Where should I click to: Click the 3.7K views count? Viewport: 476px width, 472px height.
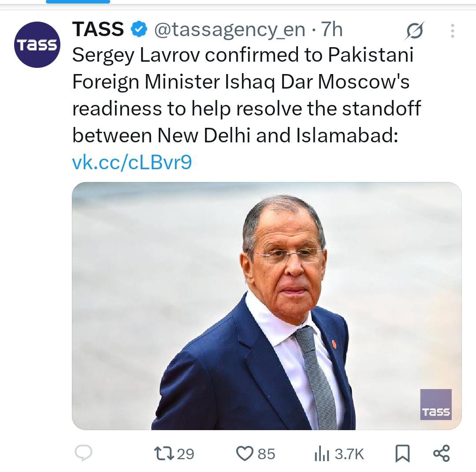pyautogui.click(x=350, y=453)
